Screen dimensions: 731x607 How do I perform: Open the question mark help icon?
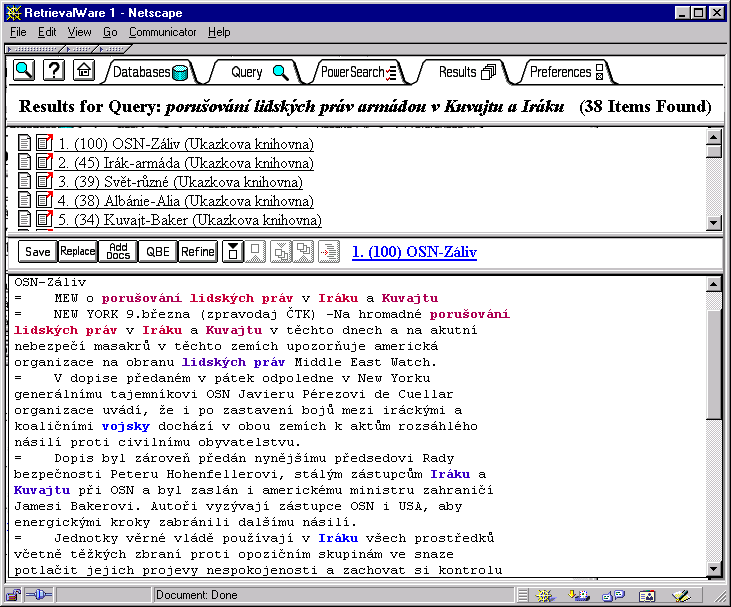pos(54,71)
